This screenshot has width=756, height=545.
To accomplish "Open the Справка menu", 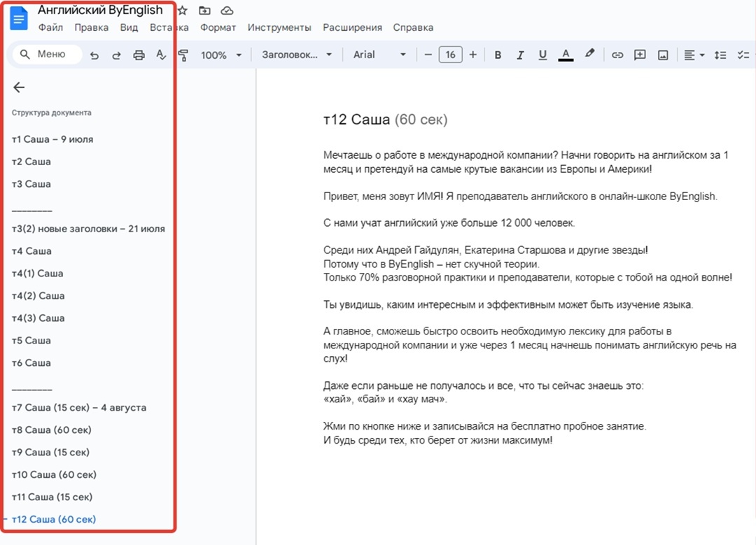I will (413, 27).
